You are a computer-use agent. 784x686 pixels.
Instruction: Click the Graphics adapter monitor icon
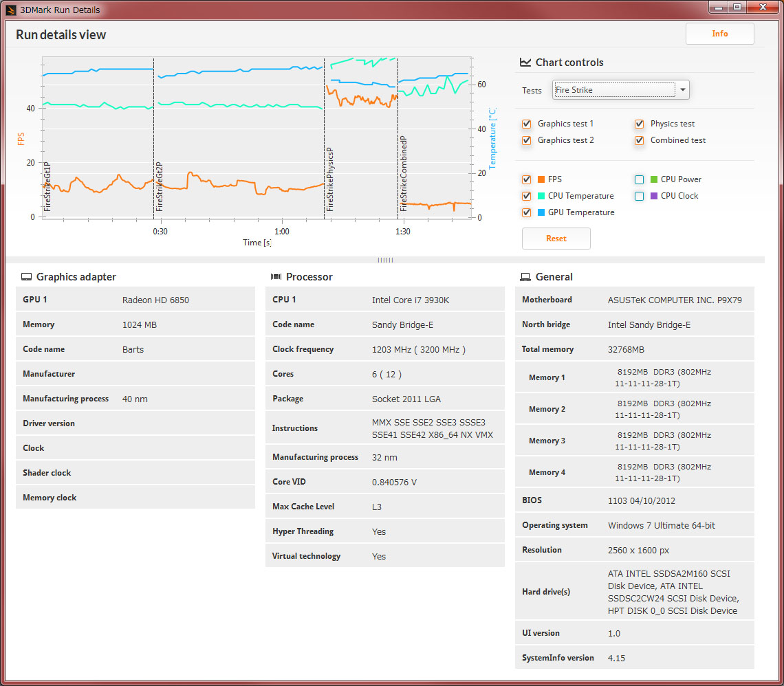pos(27,277)
